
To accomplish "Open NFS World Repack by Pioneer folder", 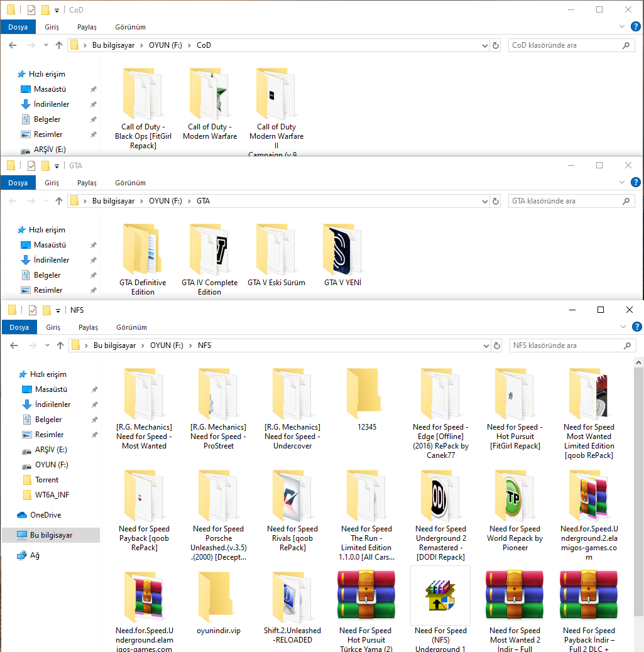I will coord(515,511).
